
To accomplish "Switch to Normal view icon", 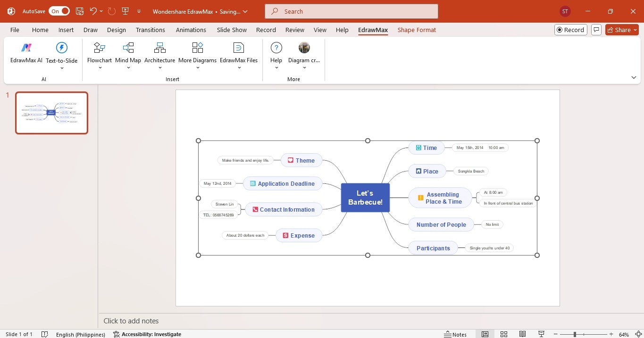I will [485, 334].
